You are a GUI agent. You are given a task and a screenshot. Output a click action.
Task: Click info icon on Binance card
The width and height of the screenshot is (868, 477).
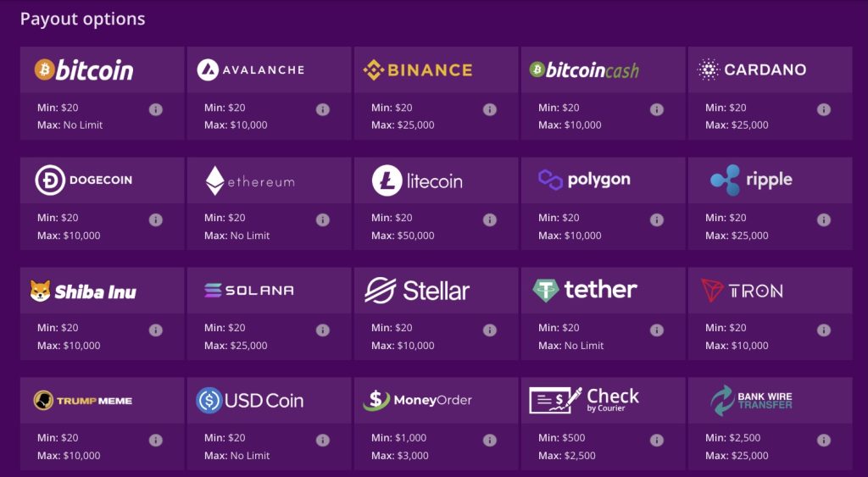[x=489, y=109]
